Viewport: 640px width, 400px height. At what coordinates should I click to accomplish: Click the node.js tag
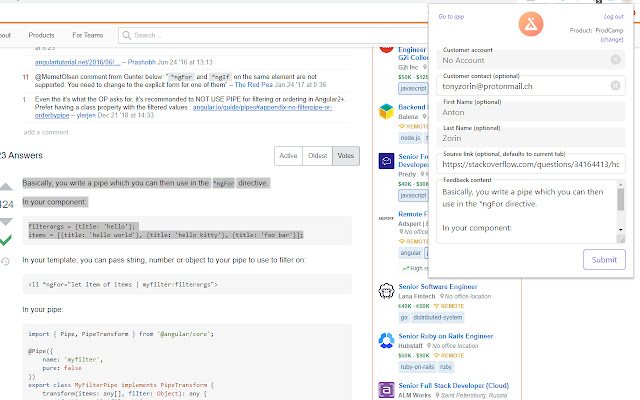coord(410,138)
